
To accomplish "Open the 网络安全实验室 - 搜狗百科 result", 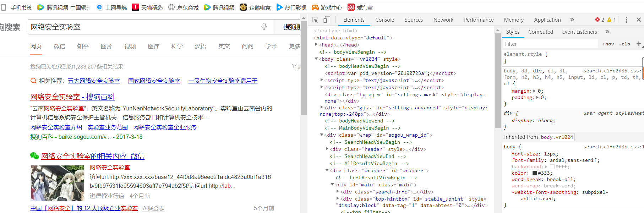I will (x=72, y=97).
